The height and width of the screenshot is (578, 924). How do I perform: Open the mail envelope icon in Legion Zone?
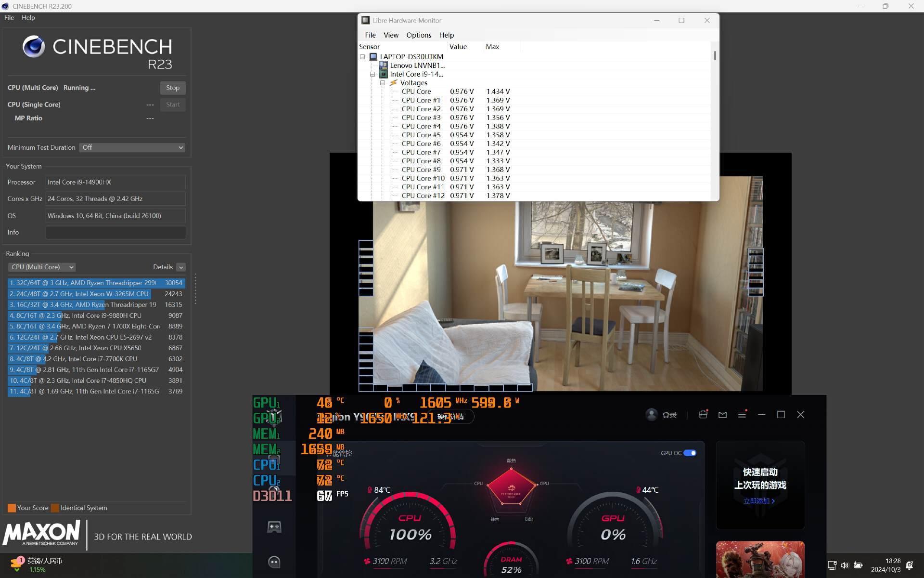[722, 414]
